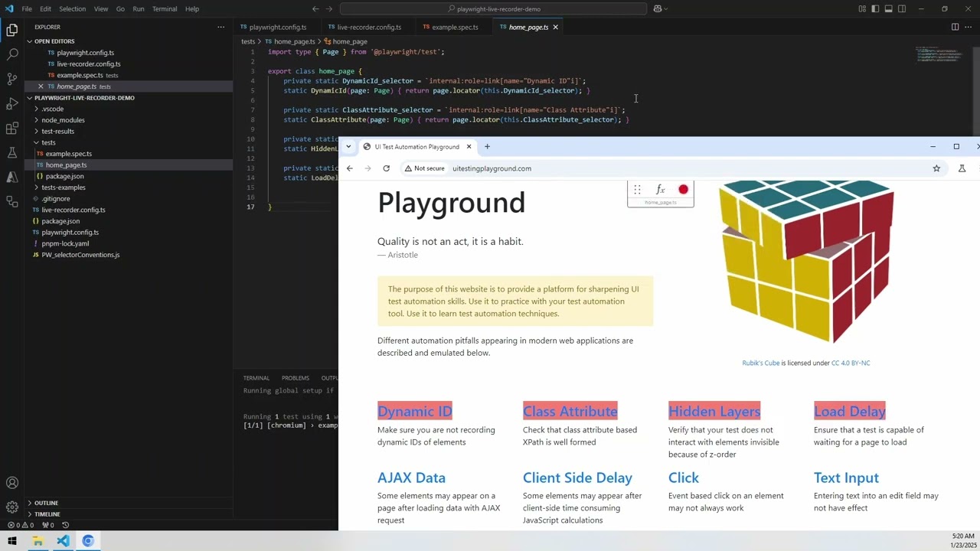The image size is (980, 551).
Task: Open the Windows Start menu
Action: coord(12,541)
